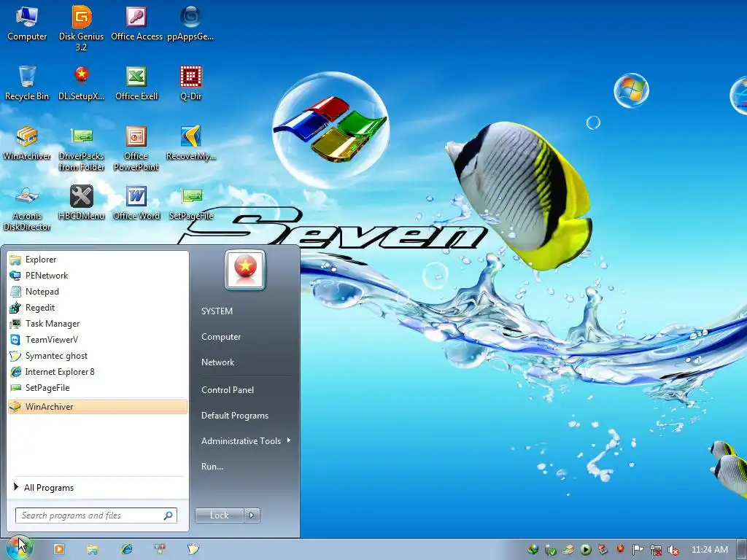This screenshot has width=747, height=560.
Task: Click the 11:24 AM clock
Action: pyautogui.click(x=709, y=550)
